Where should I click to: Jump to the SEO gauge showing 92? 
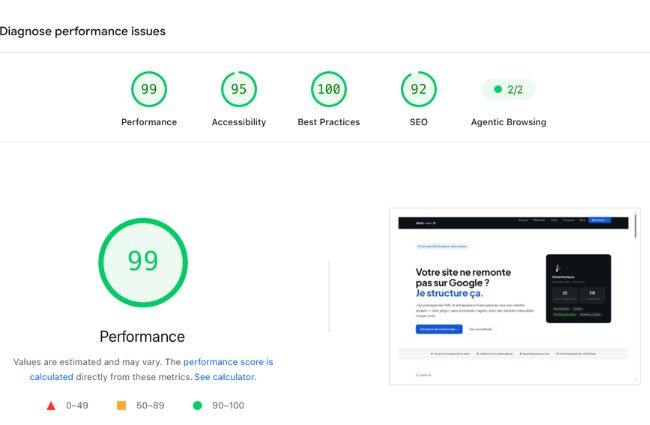[419, 89]
